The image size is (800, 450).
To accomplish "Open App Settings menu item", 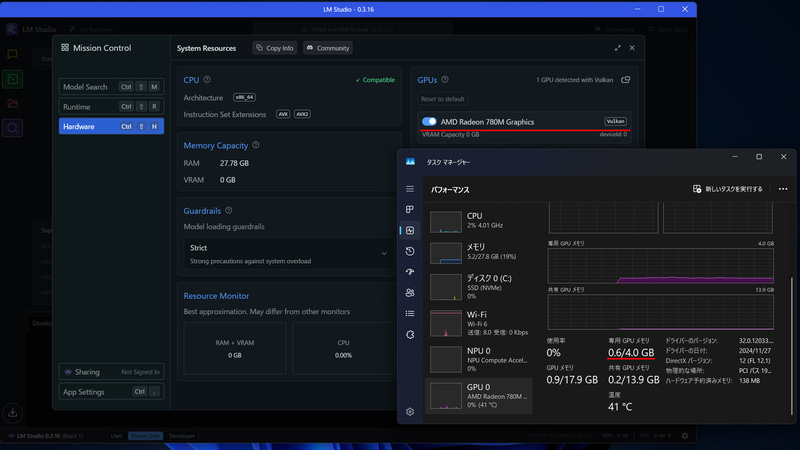I will [x=111, y=392].
